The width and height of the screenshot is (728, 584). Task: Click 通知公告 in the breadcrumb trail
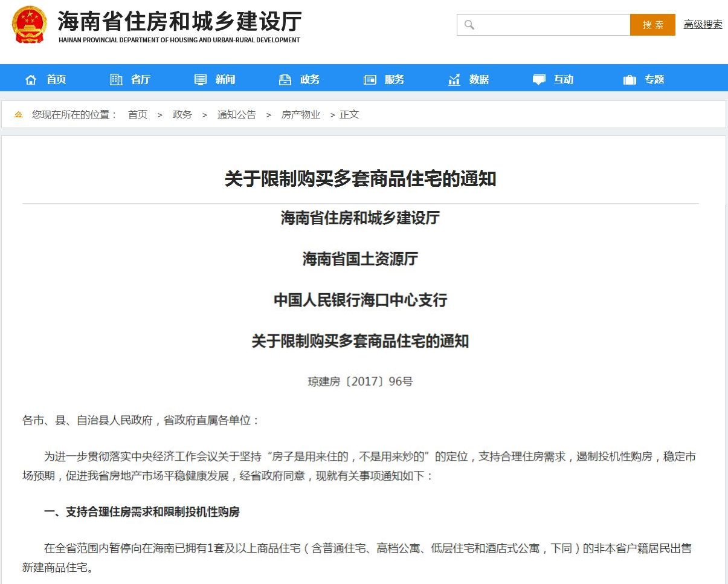(x=237, y=115)
